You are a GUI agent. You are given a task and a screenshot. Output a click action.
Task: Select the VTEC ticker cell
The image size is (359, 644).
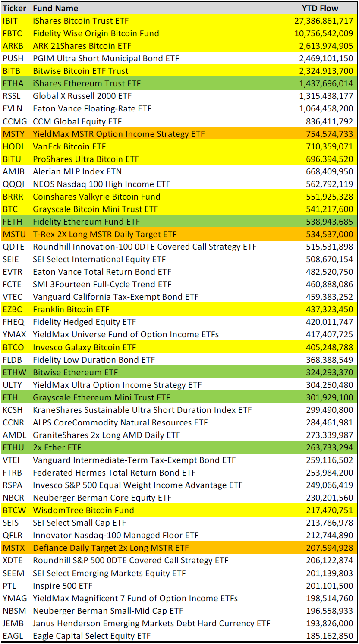point(12,297)
